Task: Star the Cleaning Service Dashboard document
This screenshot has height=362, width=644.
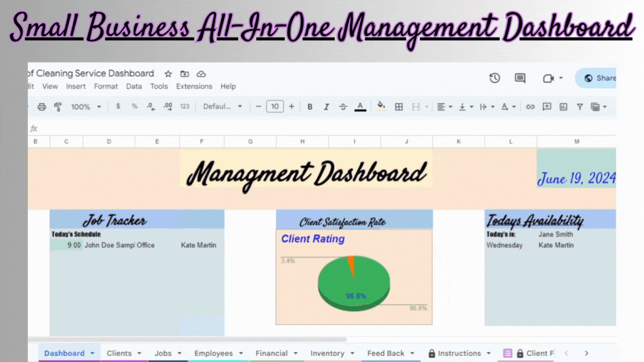Action: (168, 74)
